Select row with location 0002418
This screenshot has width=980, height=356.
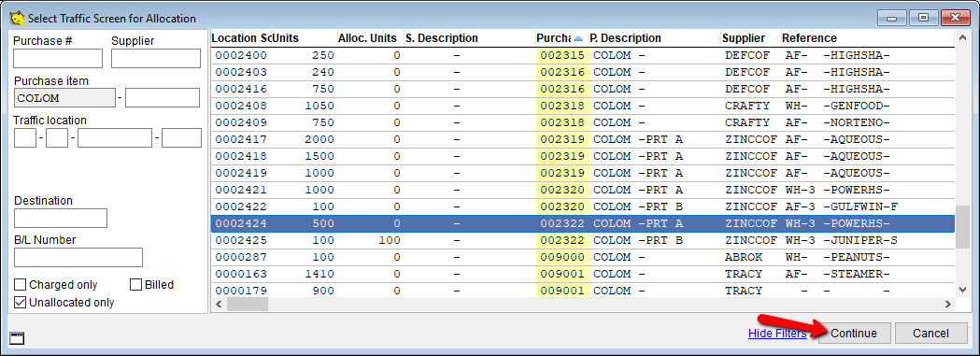tap(583, 156)
